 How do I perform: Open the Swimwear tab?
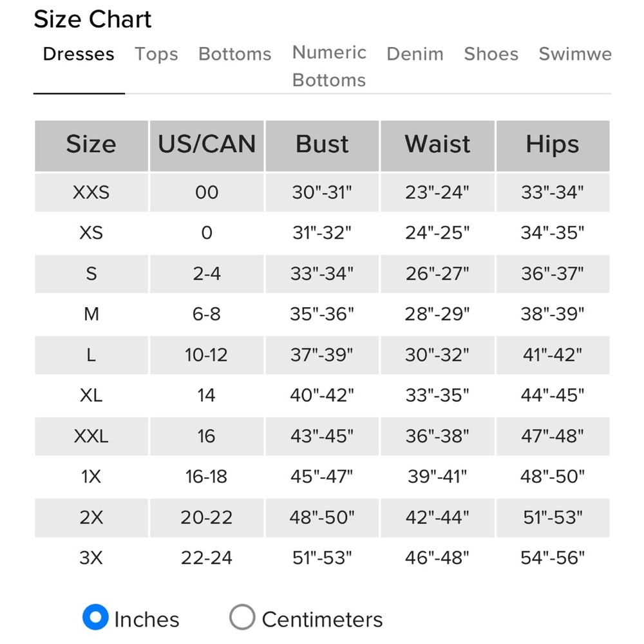tap(575, 54)
